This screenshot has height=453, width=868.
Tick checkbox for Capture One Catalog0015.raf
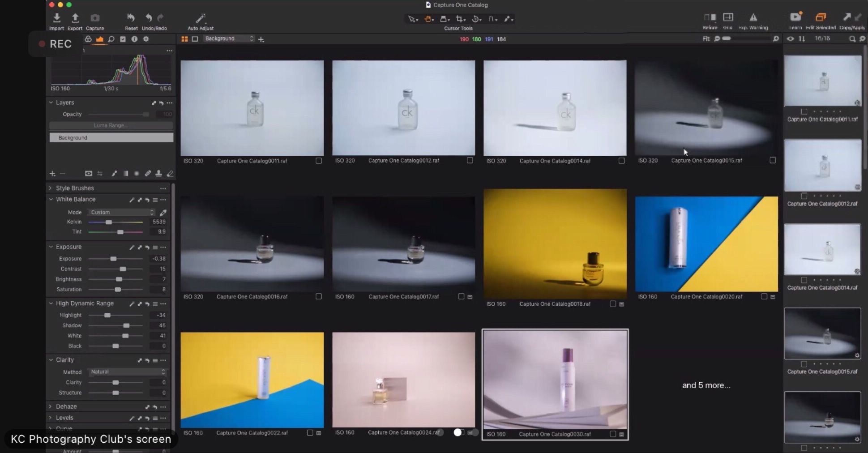773,160
